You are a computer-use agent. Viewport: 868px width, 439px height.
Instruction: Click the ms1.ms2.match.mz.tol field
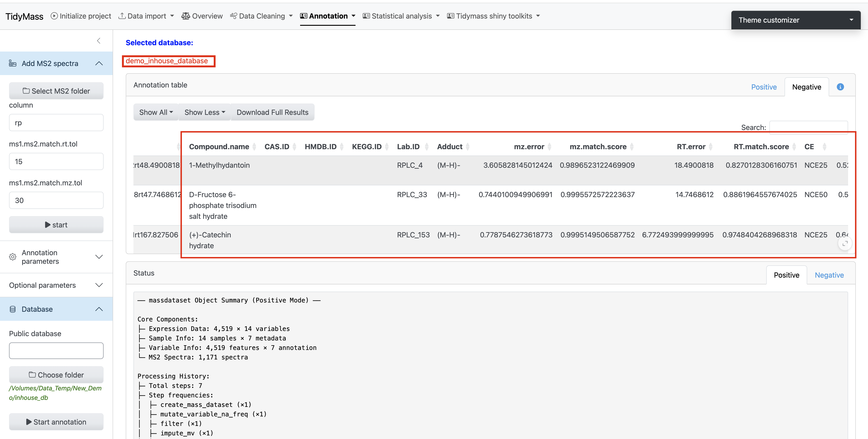click(56, 201)
